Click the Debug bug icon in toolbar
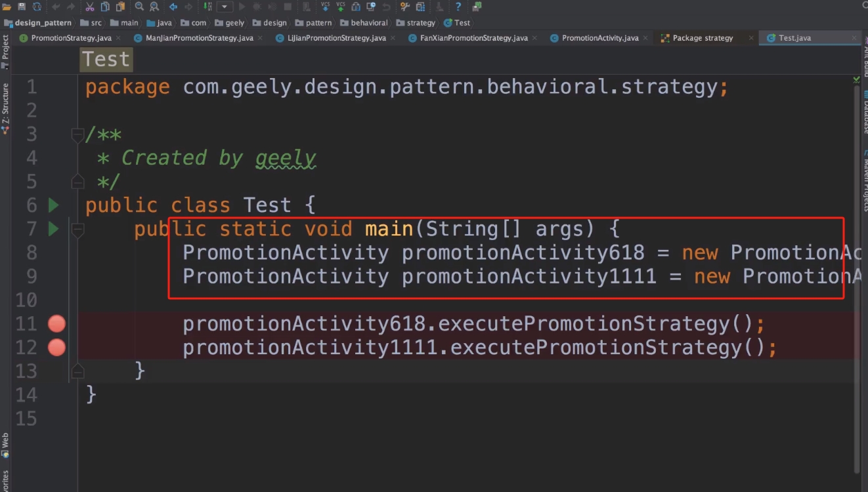The image size is (868, 492). coord(257,7)
